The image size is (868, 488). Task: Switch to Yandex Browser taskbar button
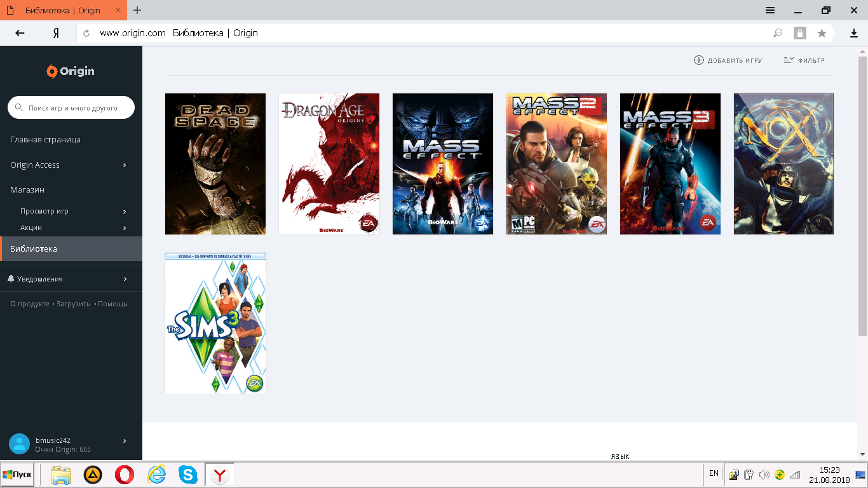point(220,475)
